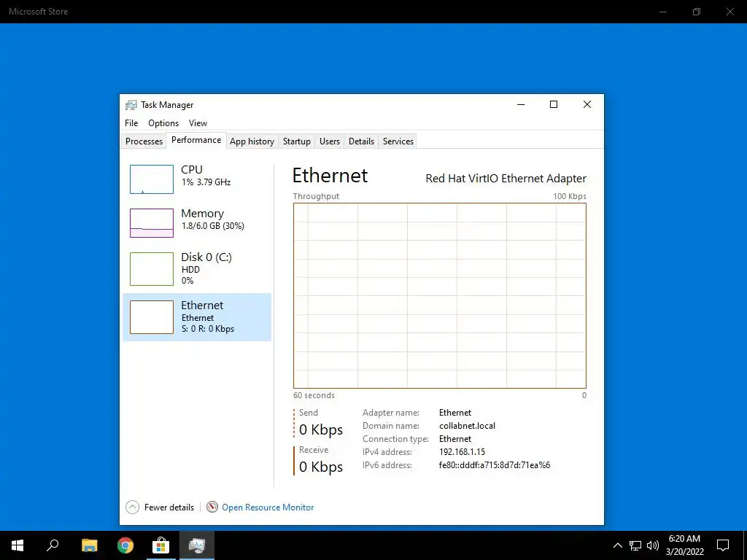The height and width of the screenshot is (560, 747).
Task: Click the IPv4 address 192.168.1.15
Action: [x=462, y=452]
